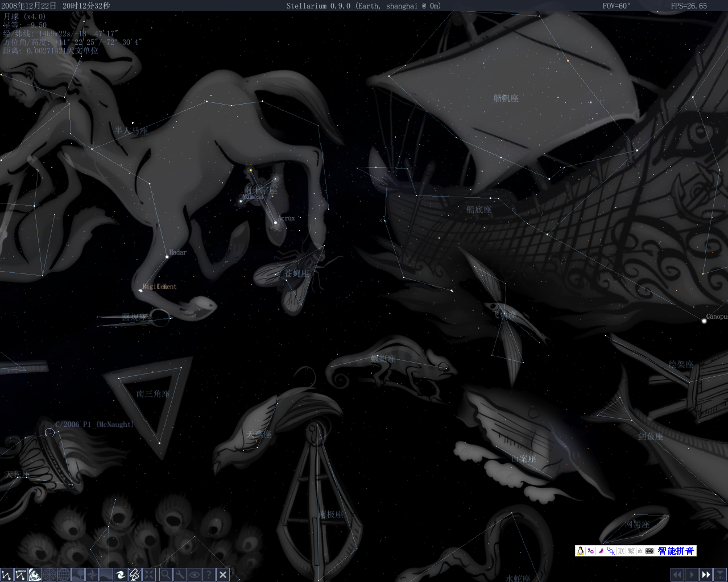Viewport: 728px width, 582px height.
Task: Click the FOV=60° status text
Action: click(617, 6)
